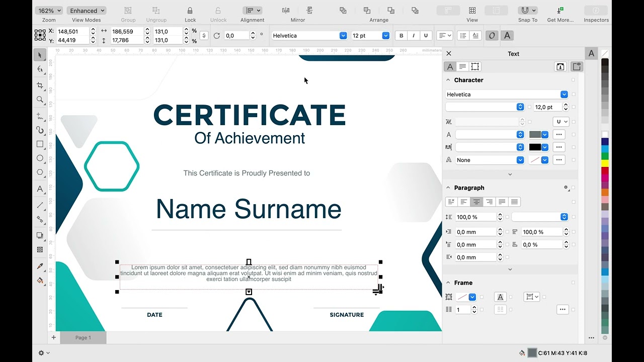Toggle Italic formatting in property bar

414,36
